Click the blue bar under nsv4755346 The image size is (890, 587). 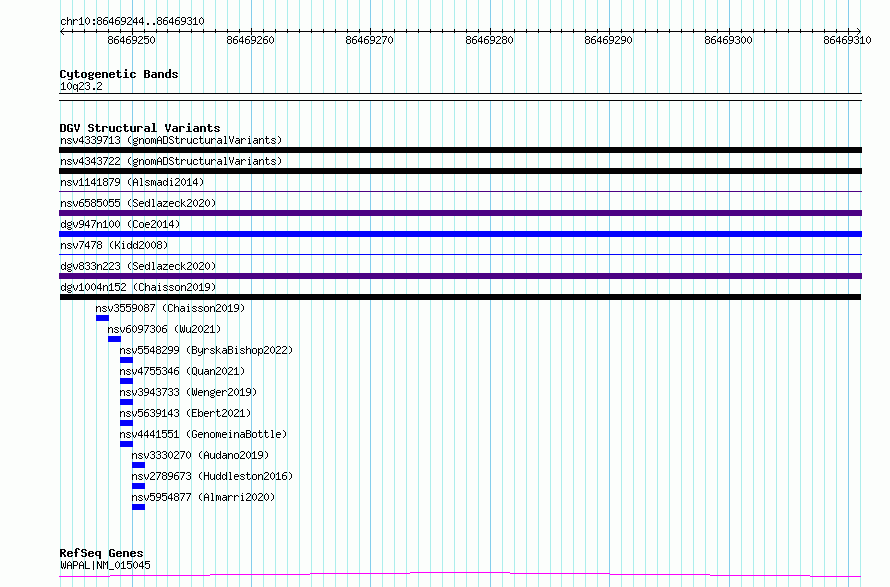click(x=126, y=381)
